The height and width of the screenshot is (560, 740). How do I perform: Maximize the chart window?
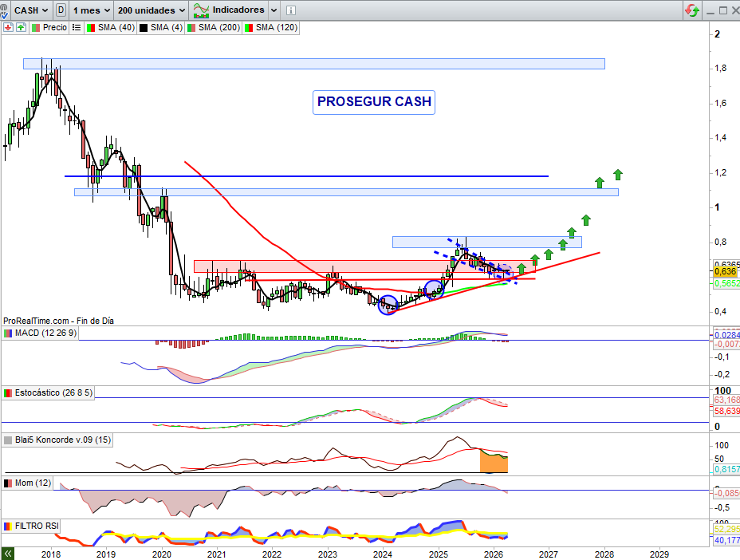722,10
